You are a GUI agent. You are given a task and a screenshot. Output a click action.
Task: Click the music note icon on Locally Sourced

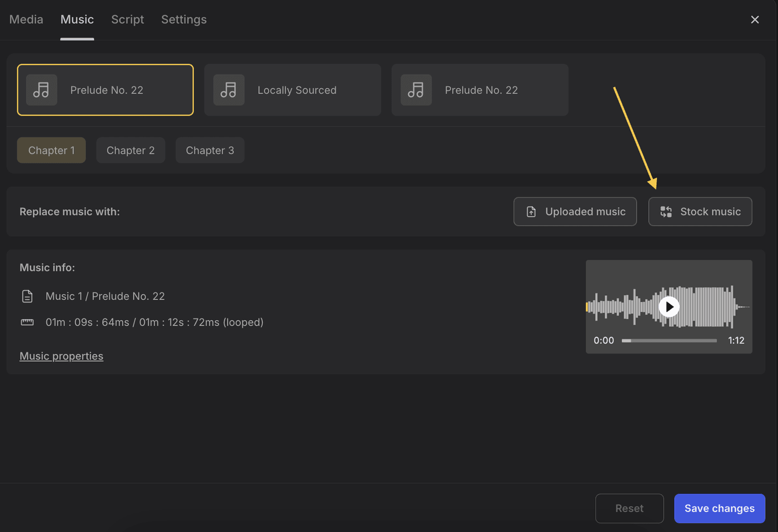(228, 90)
